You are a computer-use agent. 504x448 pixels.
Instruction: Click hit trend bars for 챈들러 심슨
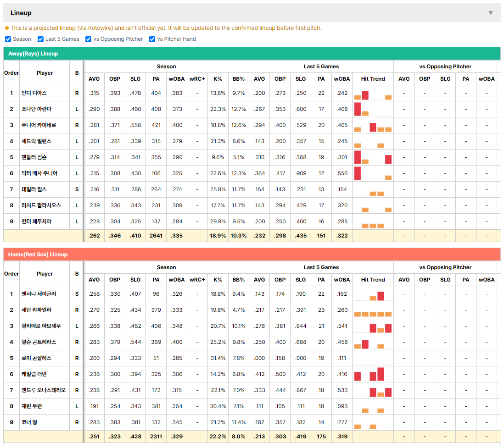pos(373,157)
